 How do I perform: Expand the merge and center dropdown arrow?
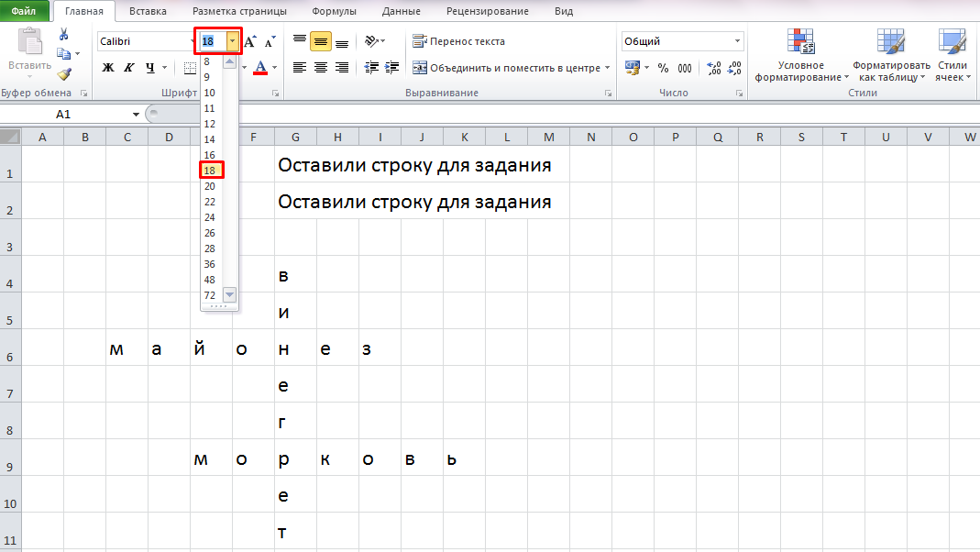[607, 68]
